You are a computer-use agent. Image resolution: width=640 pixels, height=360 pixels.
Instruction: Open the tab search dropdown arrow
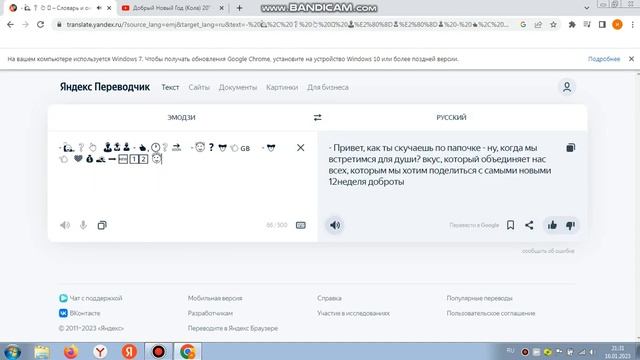click(587, 8)
